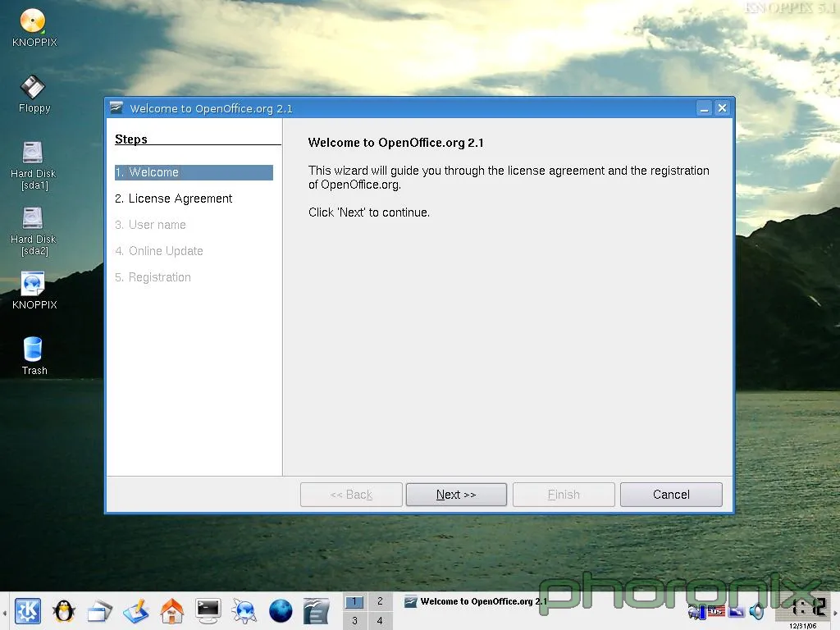This screenshot has width=840, height=630.
Task: Open Hard Disk sda1 desktop icon
Action: (33, 166)
